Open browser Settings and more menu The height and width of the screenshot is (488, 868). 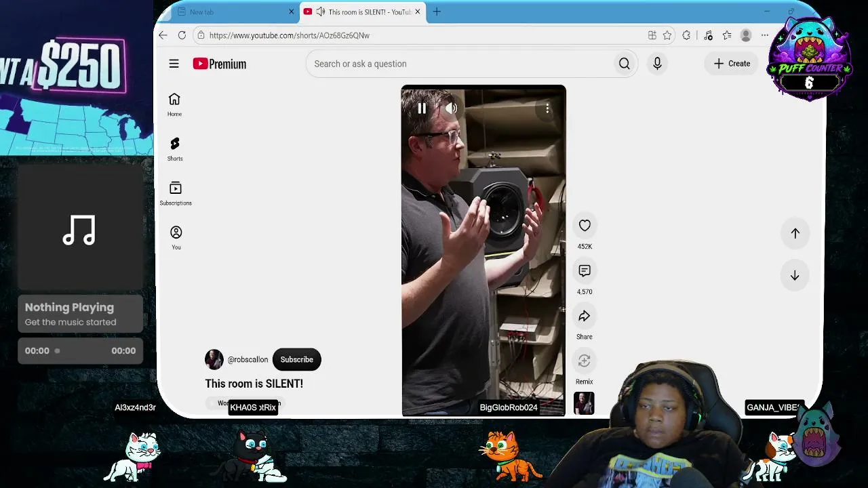(x=765, y=35)
